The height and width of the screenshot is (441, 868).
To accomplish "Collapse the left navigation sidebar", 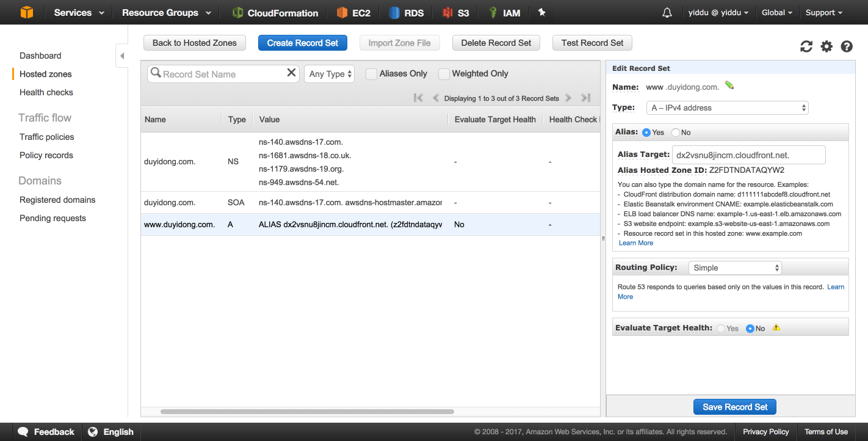I will 121,56.
